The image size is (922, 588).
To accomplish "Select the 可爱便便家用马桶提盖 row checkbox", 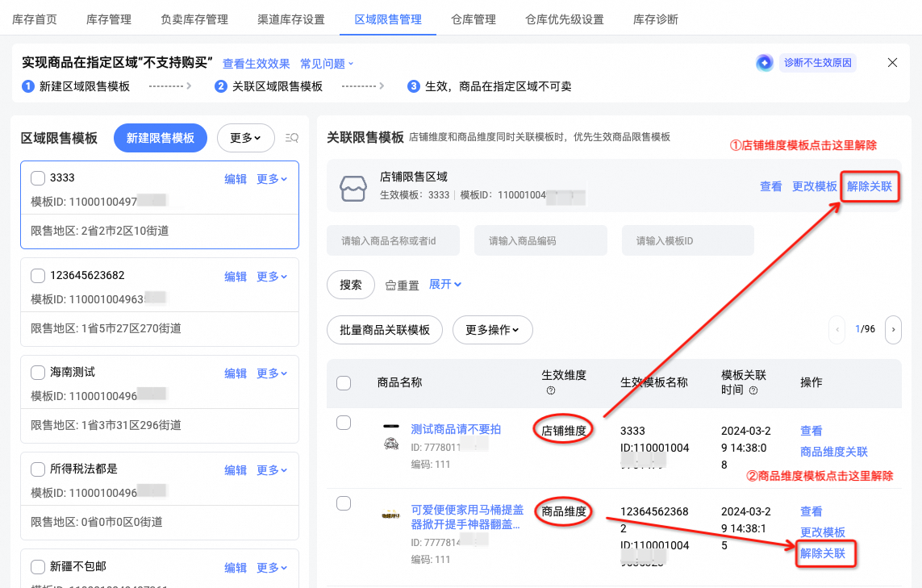I will (344, 503).
